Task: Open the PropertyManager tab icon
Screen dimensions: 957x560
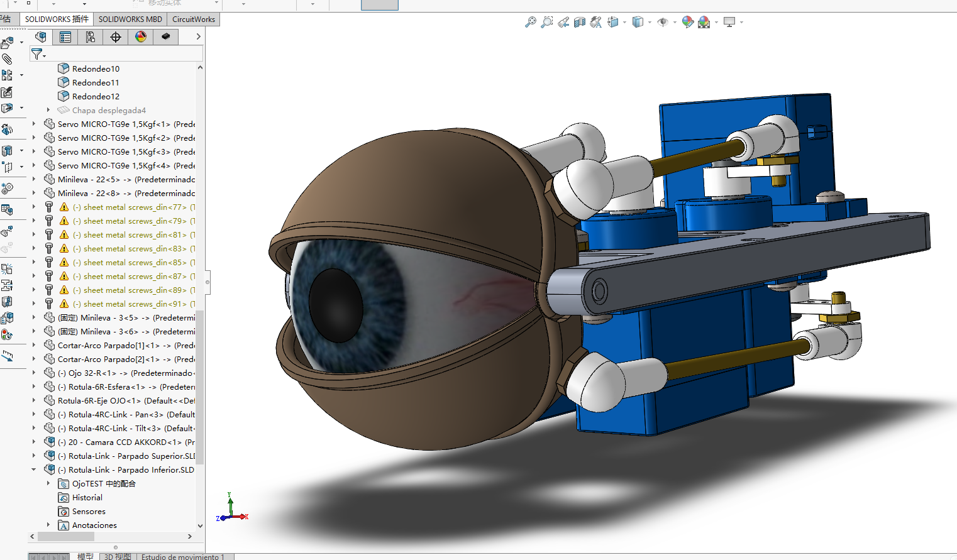Action: pyautogui.click(x=65, y=37)
